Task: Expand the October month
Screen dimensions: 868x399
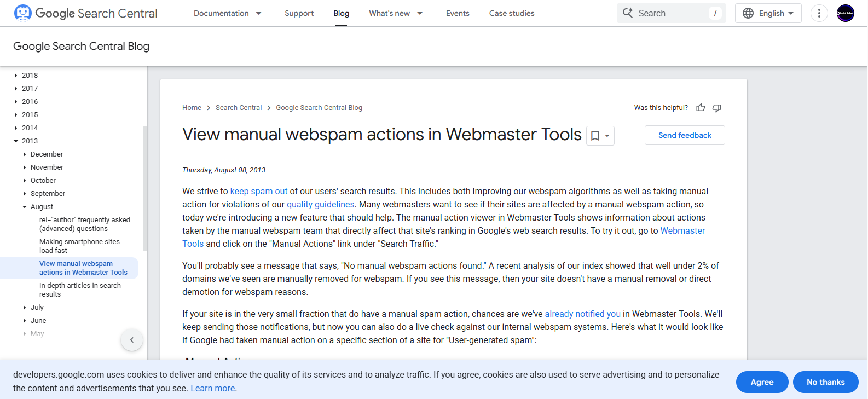Action: [x=25, y=181]
